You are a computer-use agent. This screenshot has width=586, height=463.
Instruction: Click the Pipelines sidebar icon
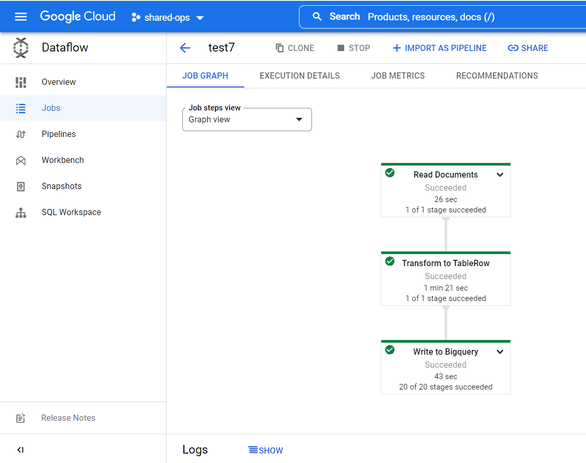pyautogui.click(x=21, y=134)
